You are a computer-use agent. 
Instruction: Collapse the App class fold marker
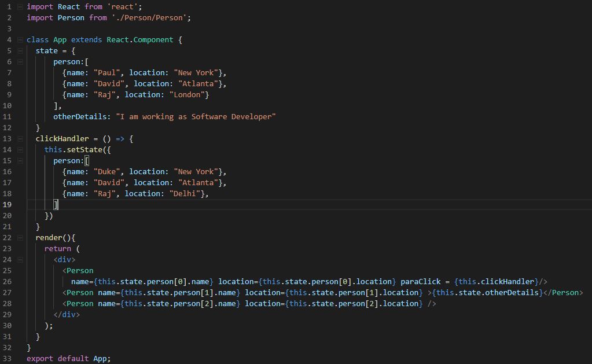pos(20,40)
